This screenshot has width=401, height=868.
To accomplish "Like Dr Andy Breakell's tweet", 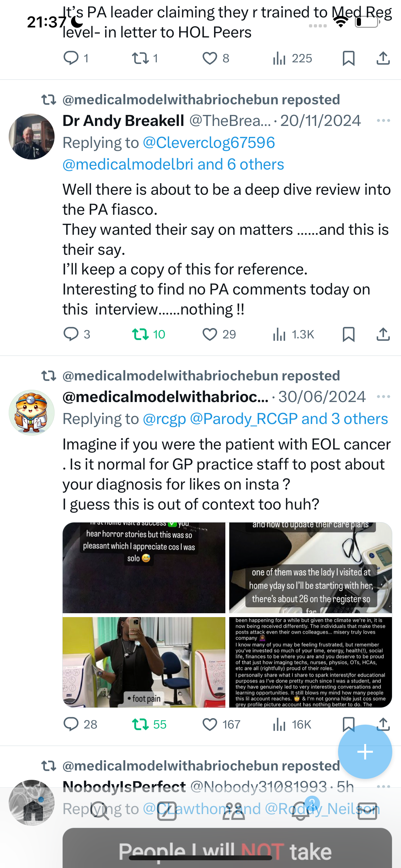I will 210,334.
